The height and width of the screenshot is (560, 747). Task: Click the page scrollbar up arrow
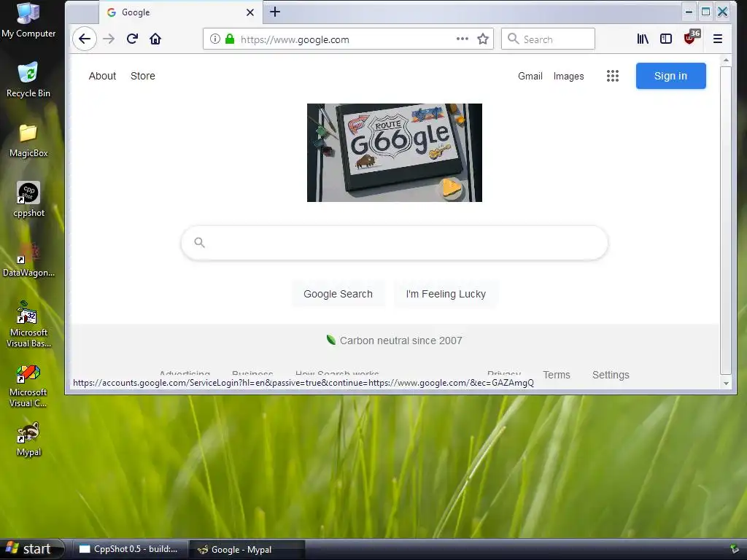tap(726, 61)
